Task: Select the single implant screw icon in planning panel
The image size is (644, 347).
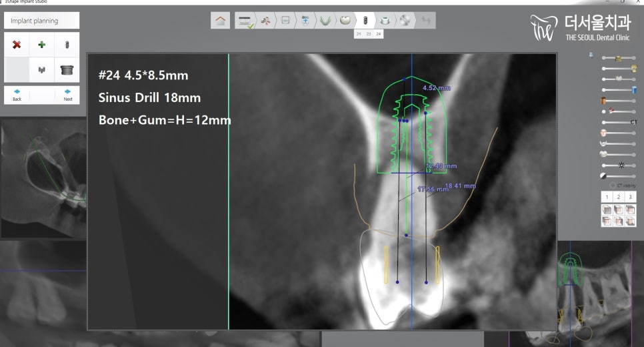Action: click(x=67, y=45)
